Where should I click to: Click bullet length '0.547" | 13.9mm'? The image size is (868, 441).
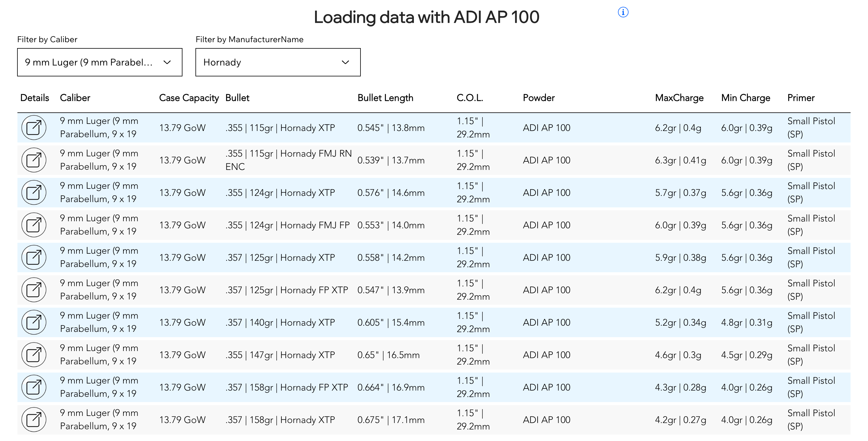[x=391, y=290]
